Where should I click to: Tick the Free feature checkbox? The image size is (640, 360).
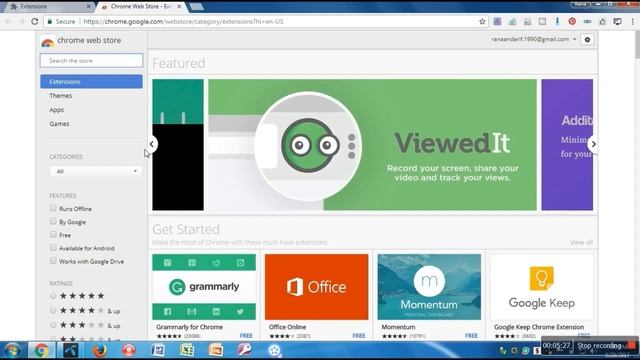pos(53,234)
